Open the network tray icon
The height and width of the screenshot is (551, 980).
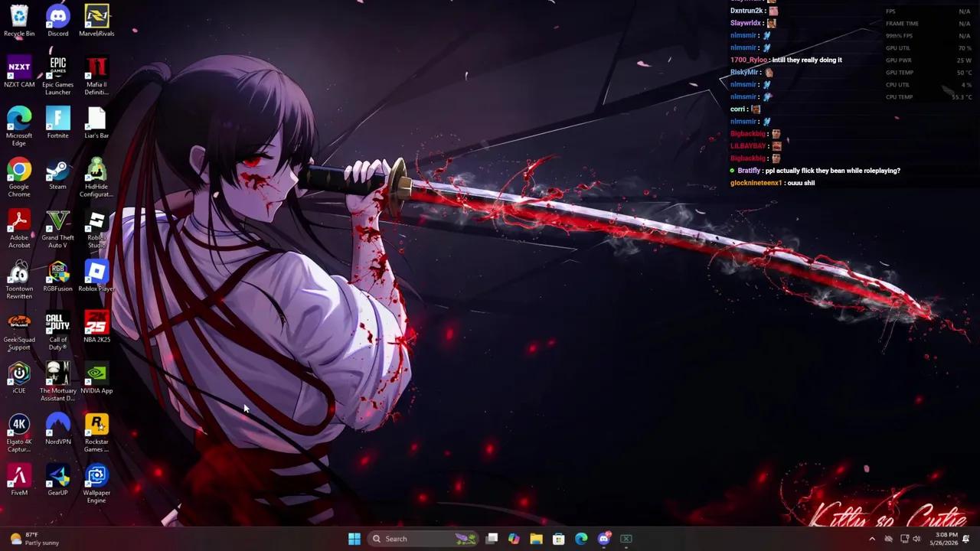tap(904, 539)
